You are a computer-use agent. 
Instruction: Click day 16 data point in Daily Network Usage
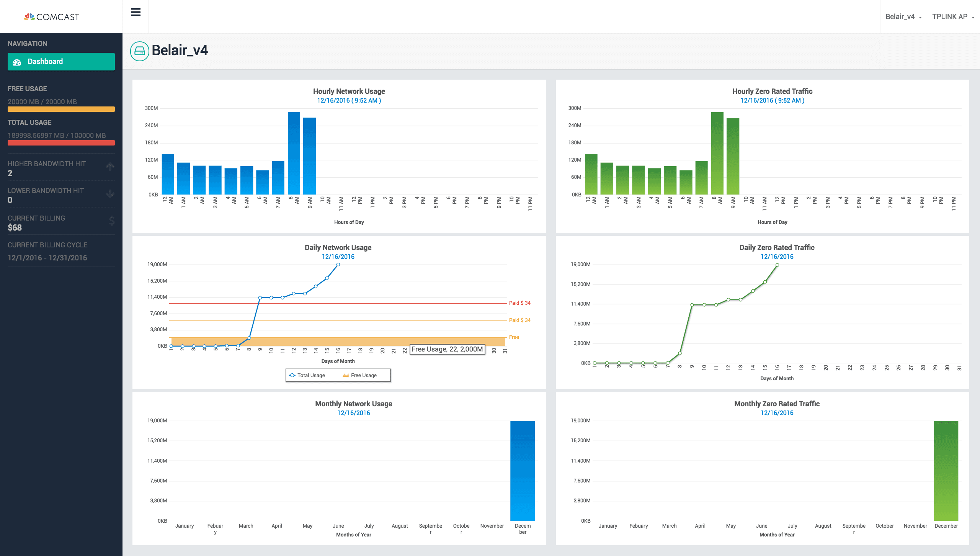[338, 265]
